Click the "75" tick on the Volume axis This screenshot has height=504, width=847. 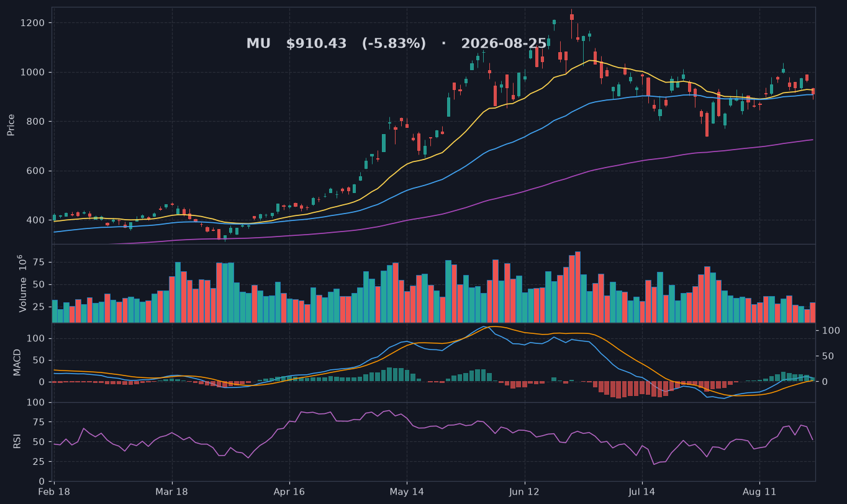38,263
